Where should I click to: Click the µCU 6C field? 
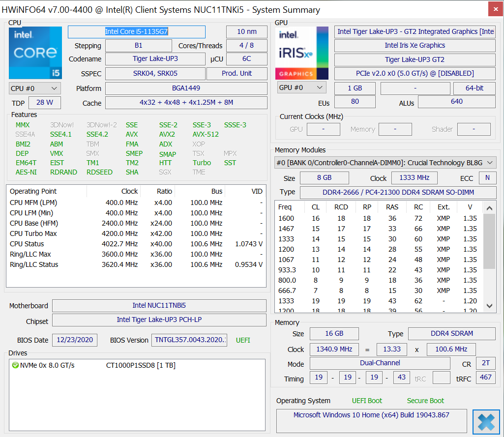[247, 59]
